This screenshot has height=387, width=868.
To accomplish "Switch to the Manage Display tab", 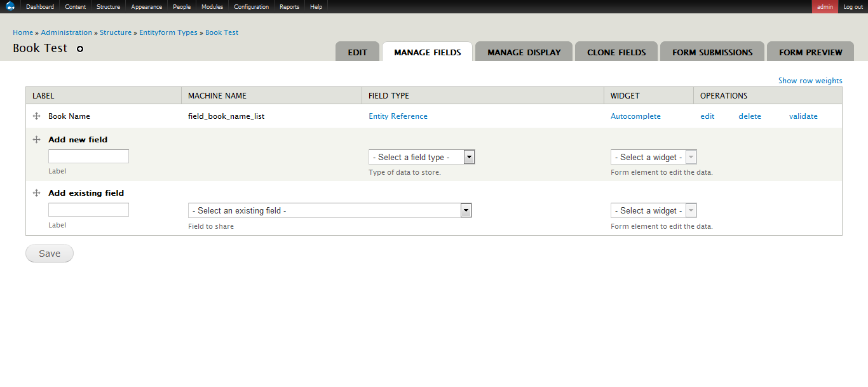I will [524, 52].
